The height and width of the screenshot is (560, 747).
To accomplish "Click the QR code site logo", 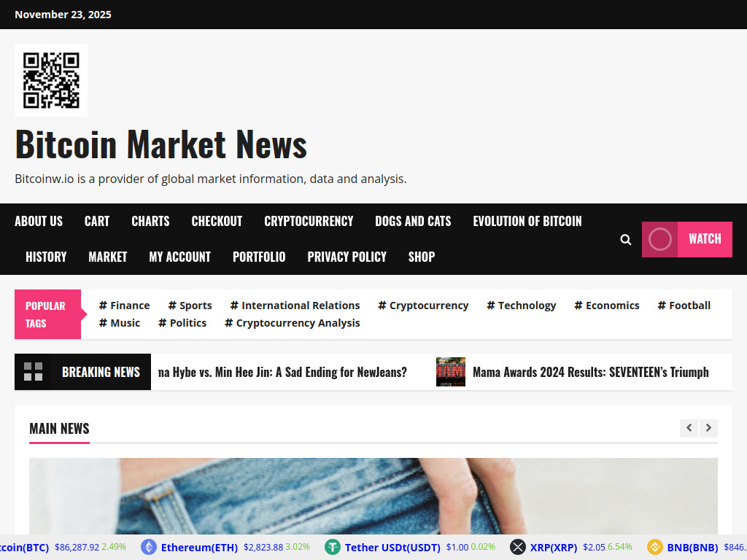I will 50,79.
